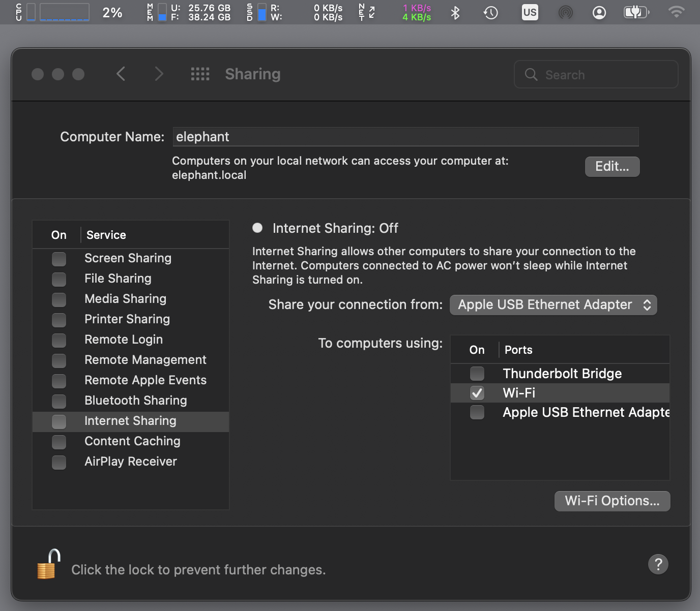The width and height of the screenshot is (700, 611).
Task: Open the AirDrop menu bar icon
Action: [565, 13]
